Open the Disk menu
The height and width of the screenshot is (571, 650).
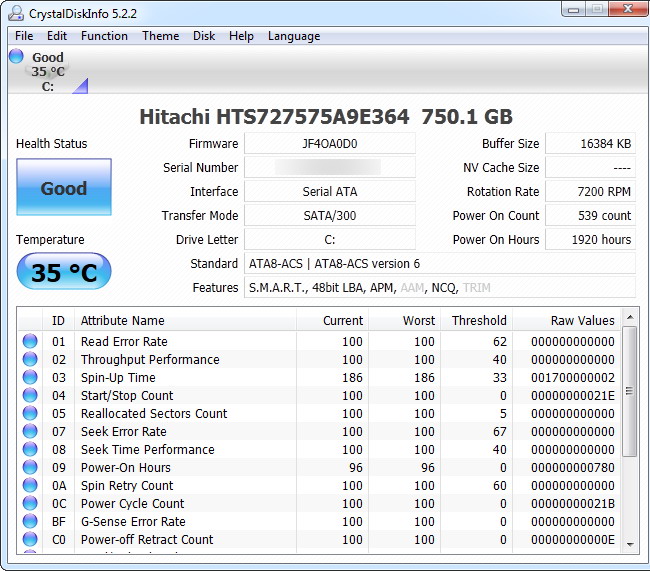[204, 36]
